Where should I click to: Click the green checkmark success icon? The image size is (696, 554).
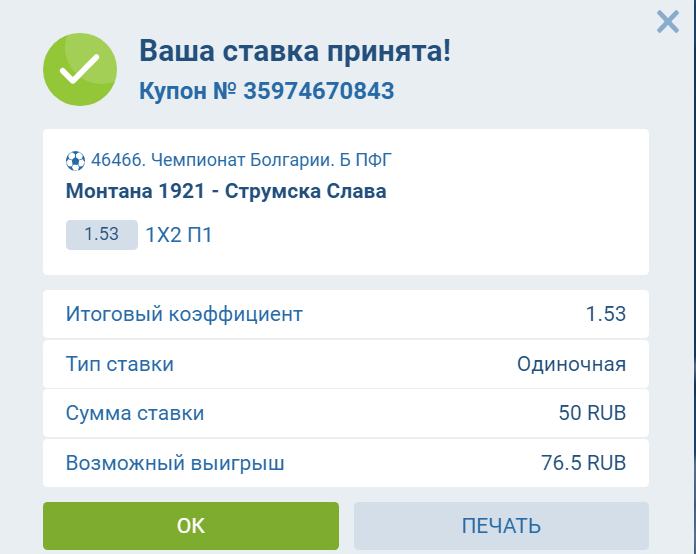pyautogui.click(x=79, y=69)
